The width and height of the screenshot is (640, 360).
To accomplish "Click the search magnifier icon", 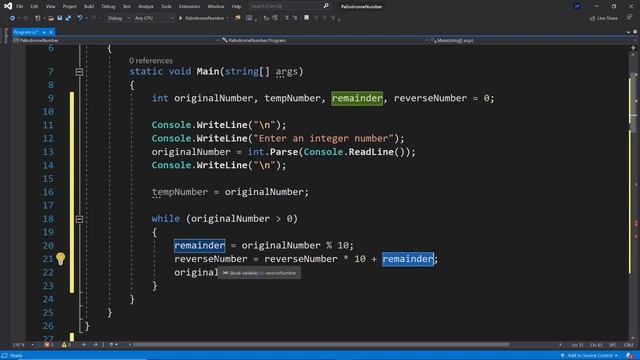I will click(x=326, y=6).
